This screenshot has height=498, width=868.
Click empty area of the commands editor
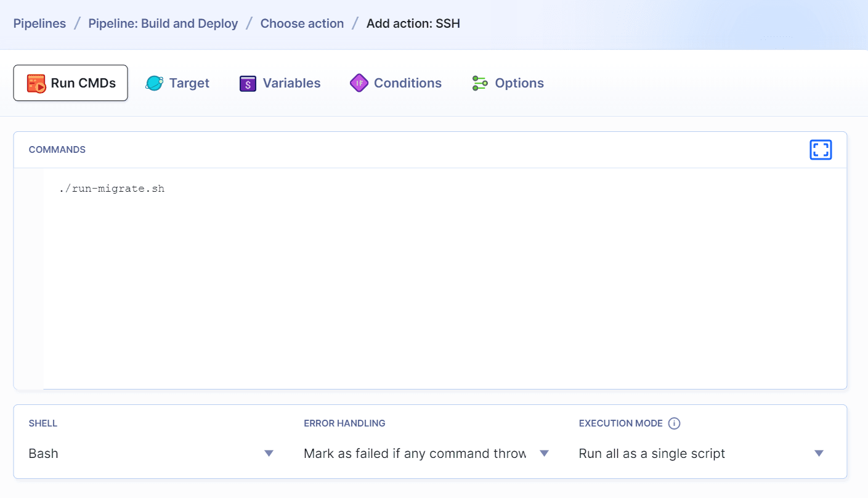tap(444, 290)
